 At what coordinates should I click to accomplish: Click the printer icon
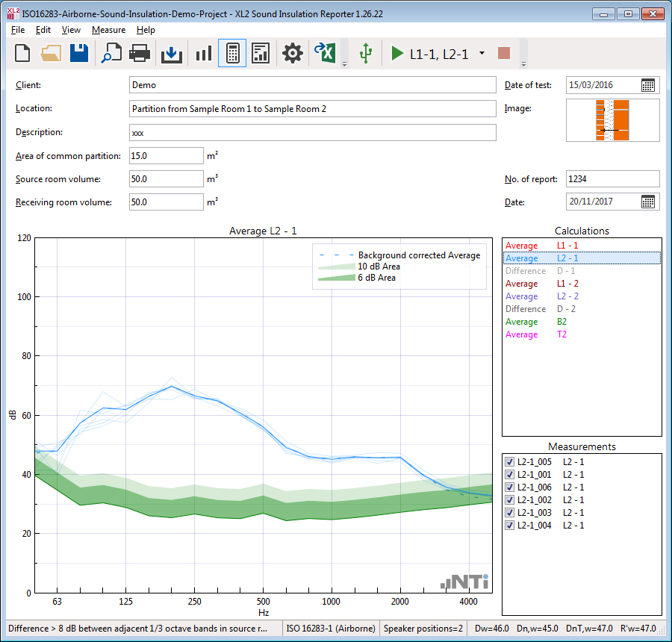pos(140,53)
